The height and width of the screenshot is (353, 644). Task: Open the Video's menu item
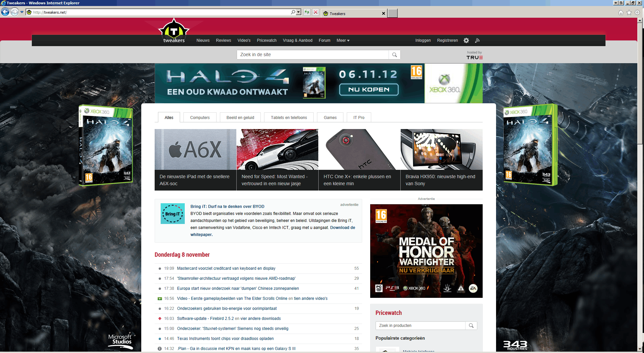(244, 40)
